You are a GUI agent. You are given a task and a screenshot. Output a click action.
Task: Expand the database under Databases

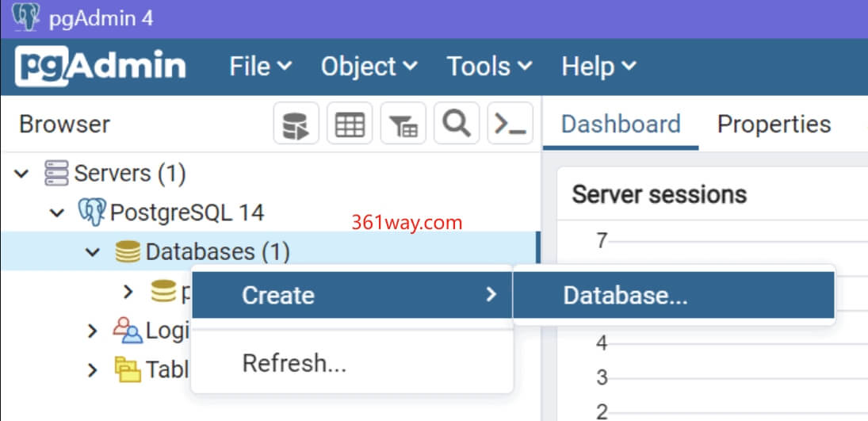click(x=128, y=292)
